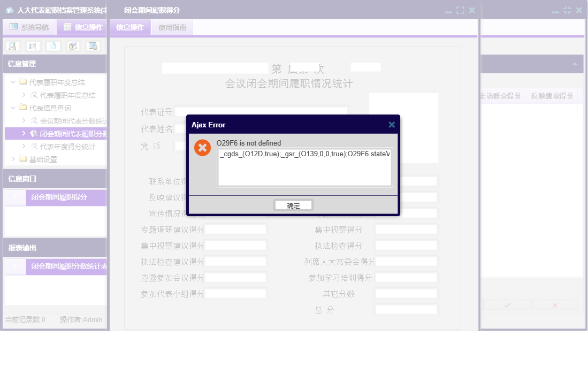Open the document toolbar icon

(x=52, y=45)
